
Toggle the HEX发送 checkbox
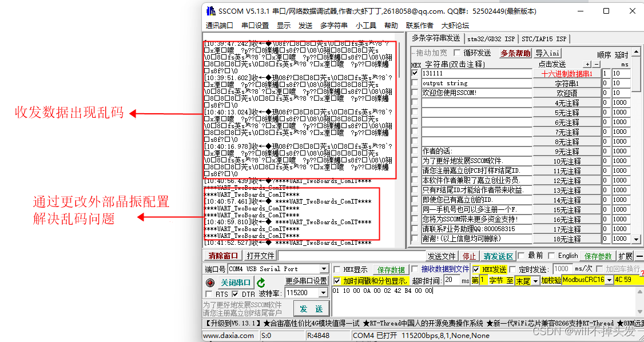(x=476, y=269)
